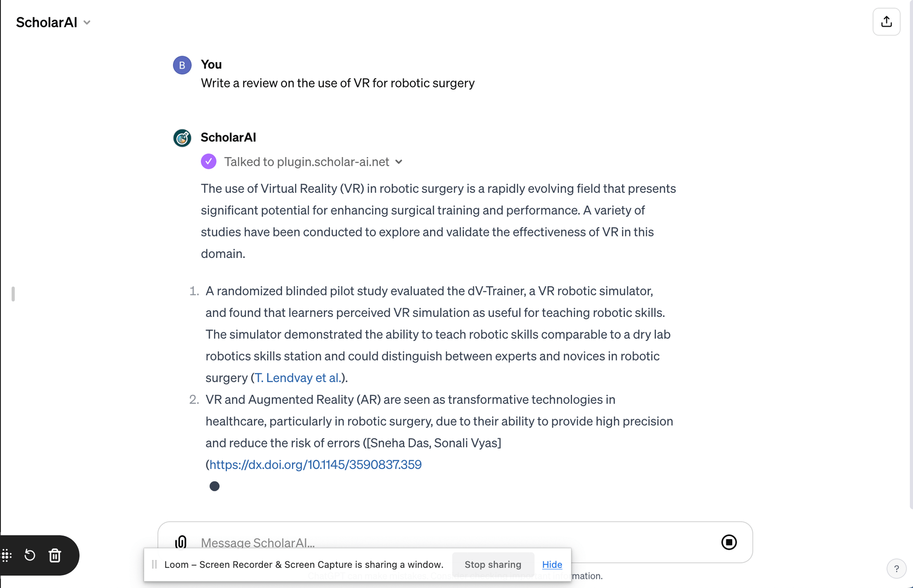
Task: Open the help question mark icon
Action: click(896, 568)
